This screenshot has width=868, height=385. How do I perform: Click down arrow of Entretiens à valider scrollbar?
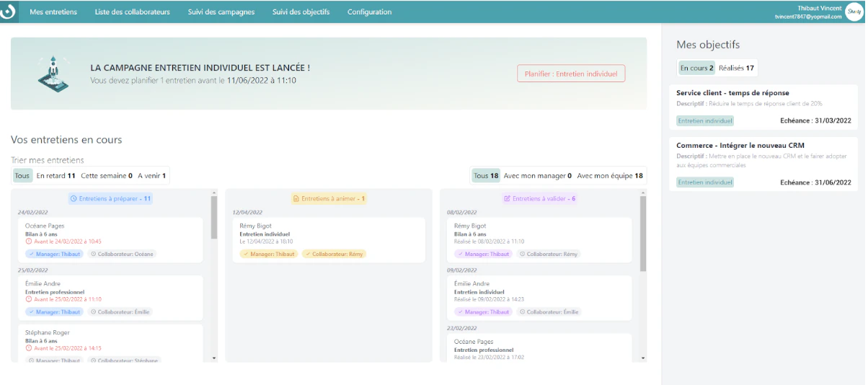(x=643, y=358)
